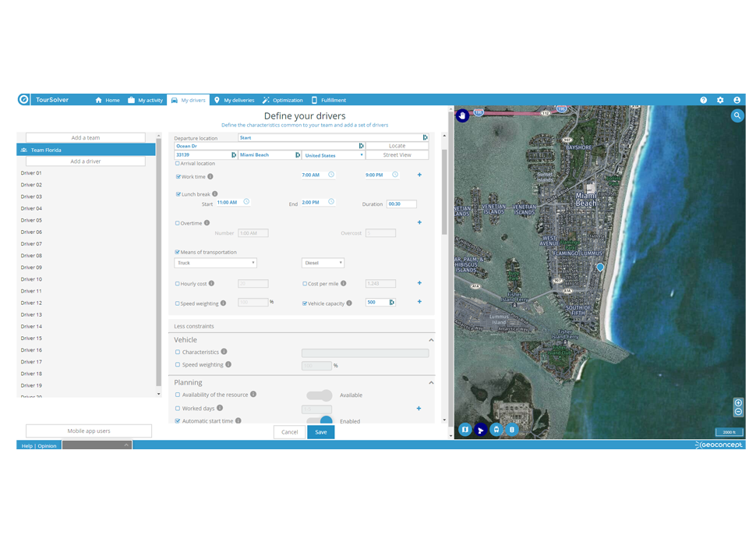The height and width of the screenshot is (546, 756).
Task: Add another work time slot plus icon
Action: 419,175
